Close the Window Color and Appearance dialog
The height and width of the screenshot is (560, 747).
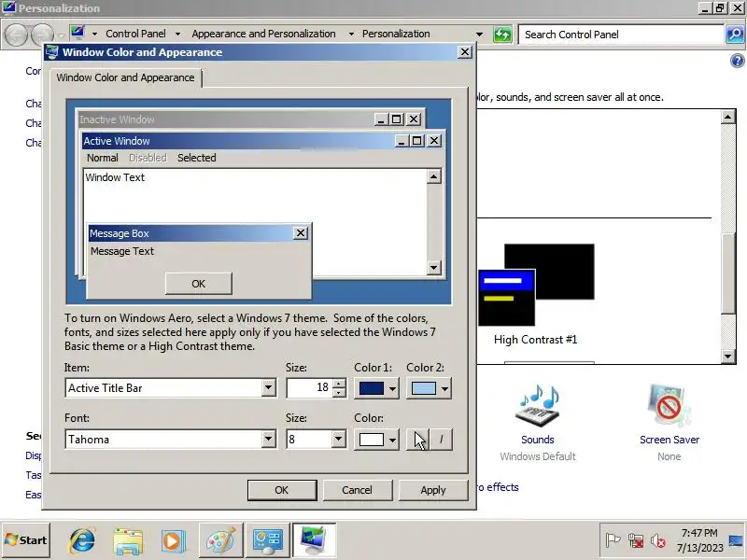464,52
